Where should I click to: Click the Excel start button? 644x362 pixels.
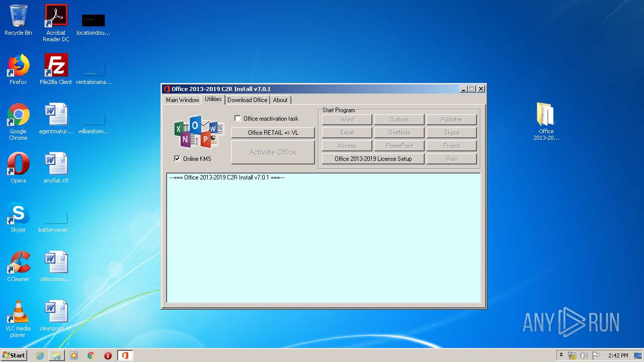click(347, 133)
